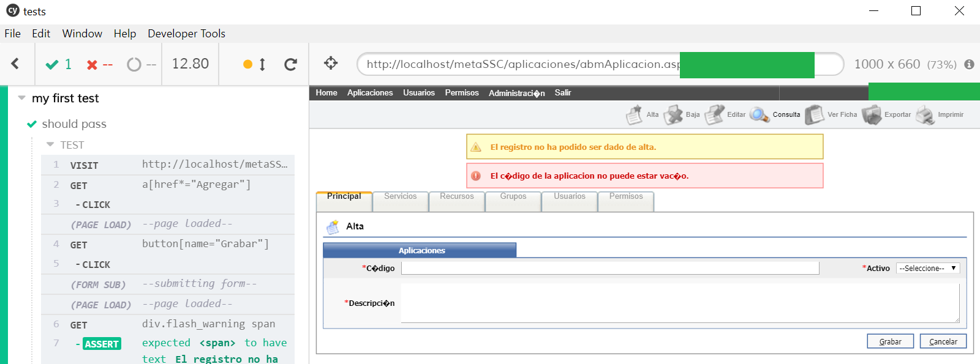The height and width of the screenshot is (364, 980).
Task: Click the Imprimir printer icon
Action: click(925, 114)
